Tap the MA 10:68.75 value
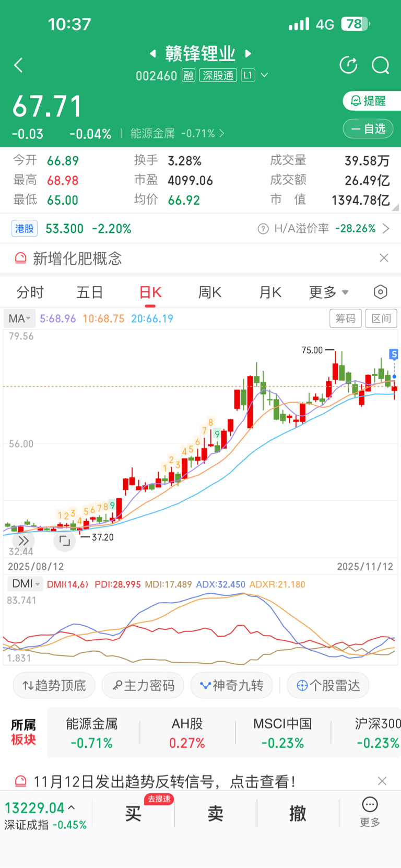Viewport: 401px width, 868px height. (103, 319)
